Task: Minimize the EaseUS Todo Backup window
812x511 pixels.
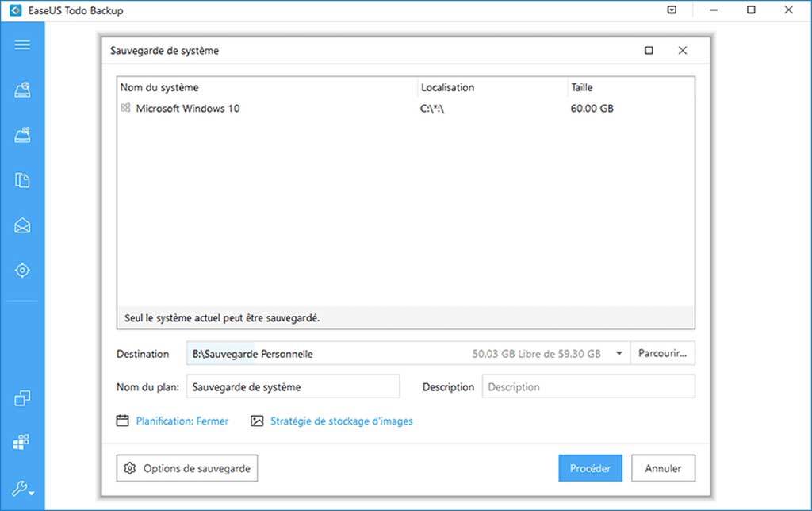Action: coord(714,10)
